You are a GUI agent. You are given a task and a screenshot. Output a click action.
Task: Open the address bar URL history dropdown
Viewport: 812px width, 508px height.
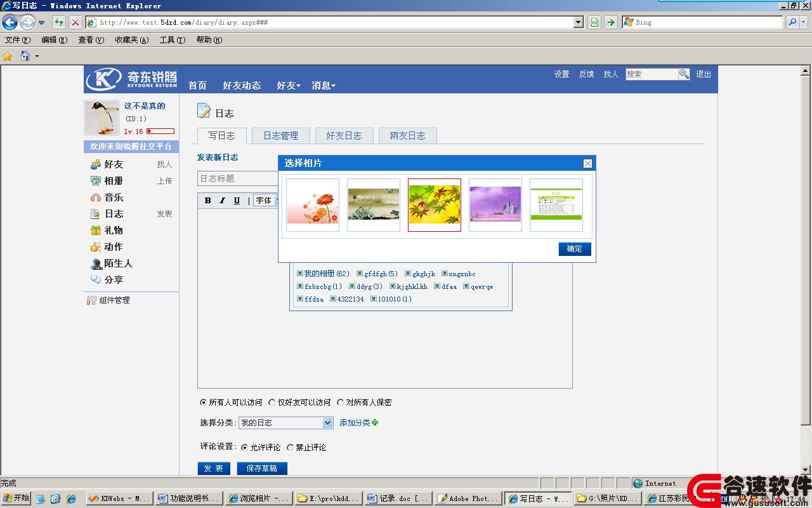pyautogui.click(x=578, y=22)
